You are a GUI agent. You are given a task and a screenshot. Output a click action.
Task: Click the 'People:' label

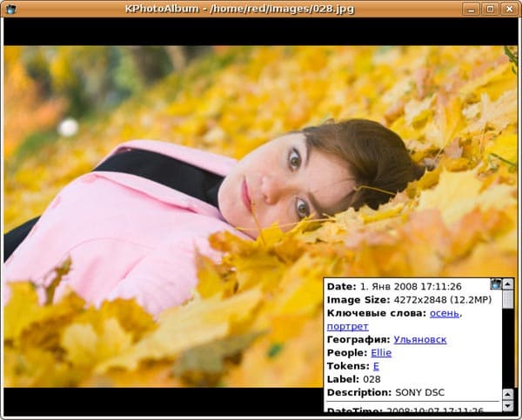347,353
